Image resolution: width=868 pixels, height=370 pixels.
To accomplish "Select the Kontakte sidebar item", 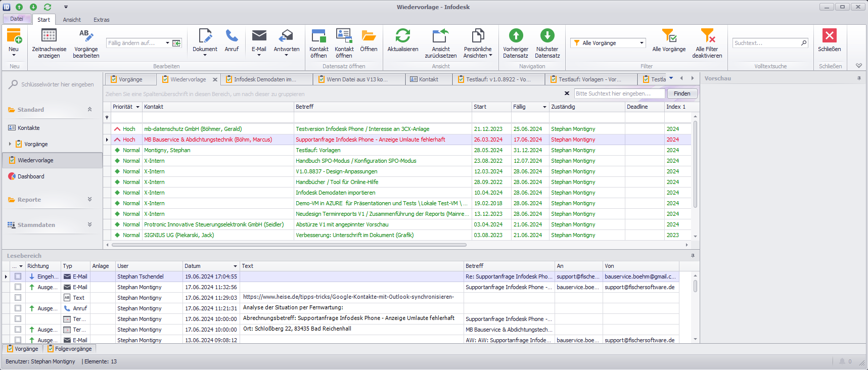I will (29, 128).
